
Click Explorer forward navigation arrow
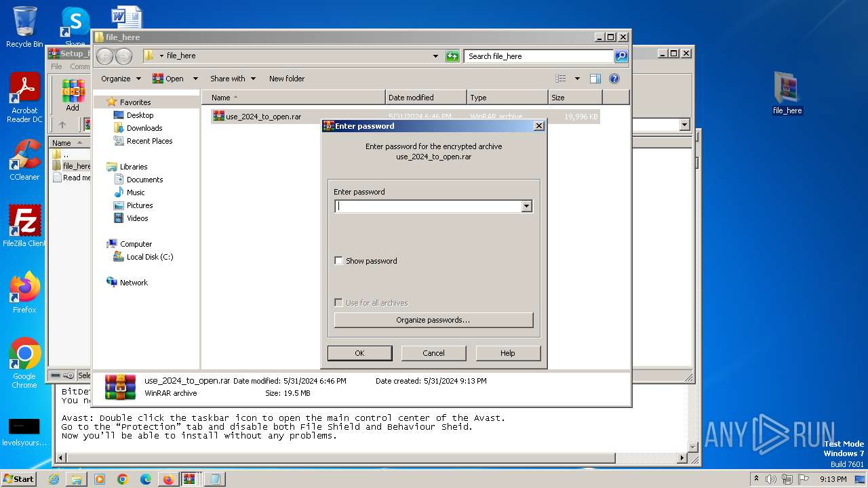click(x=123, y=56)
